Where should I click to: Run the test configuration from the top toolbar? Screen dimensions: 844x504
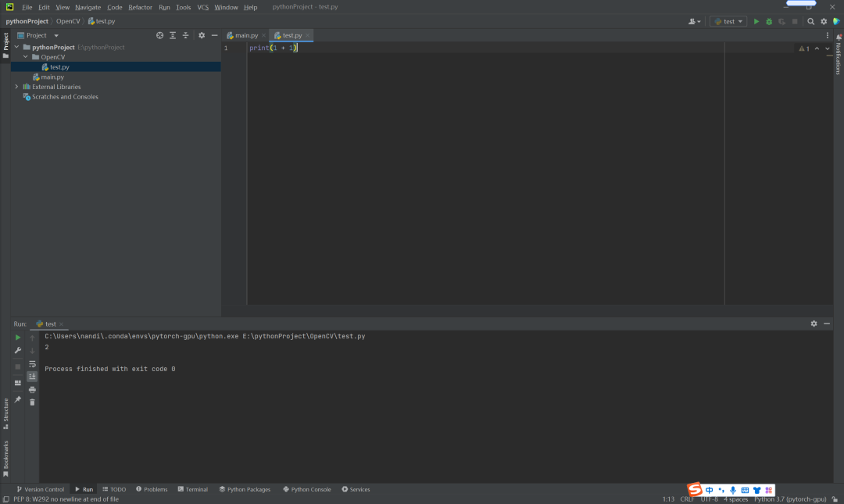coord(756,22)
